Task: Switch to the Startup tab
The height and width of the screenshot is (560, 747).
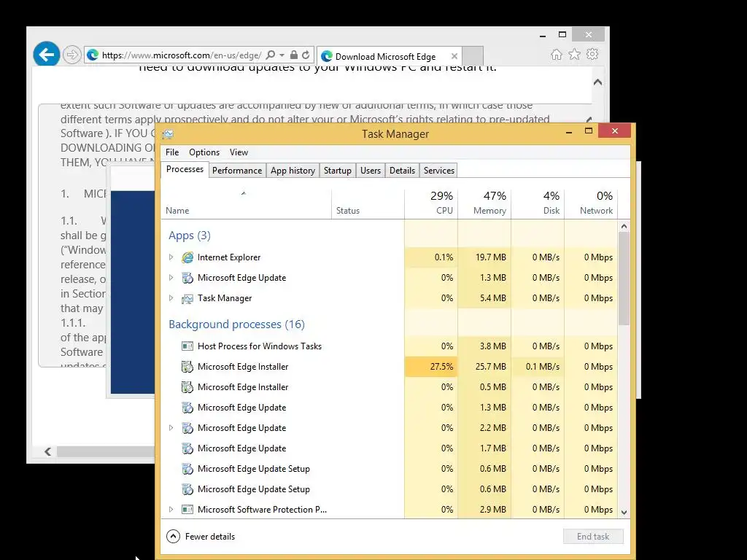Action: click(x=337, y=171)
